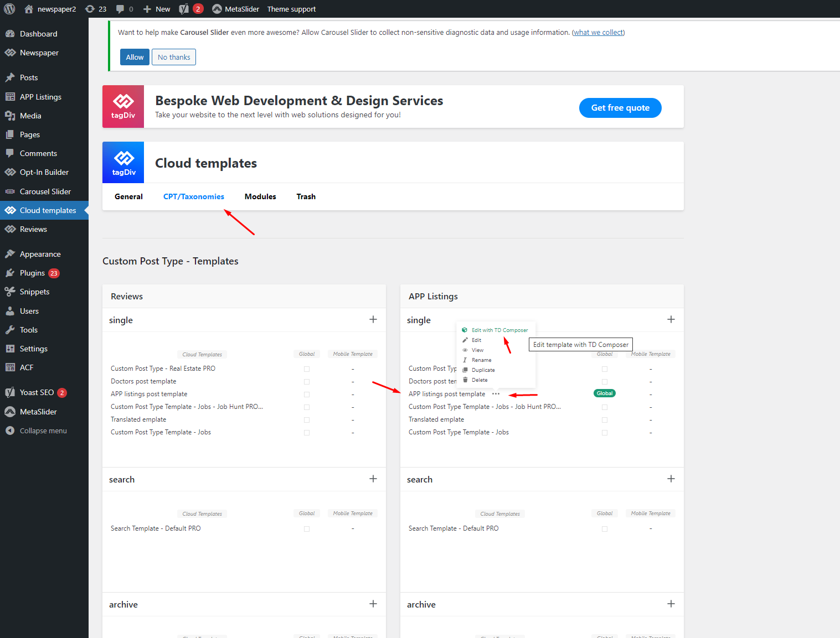Viewport: 840px width, 638px height.
Task: Expand plus on Reviews archive section
Action: 373,604
